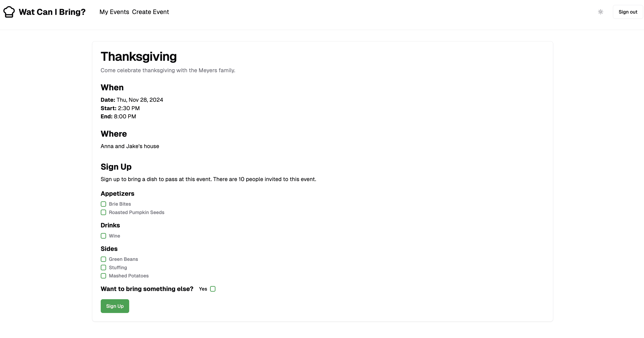
Task: Select the Wine checkbox under Drinks
Action: pos(103,236)
